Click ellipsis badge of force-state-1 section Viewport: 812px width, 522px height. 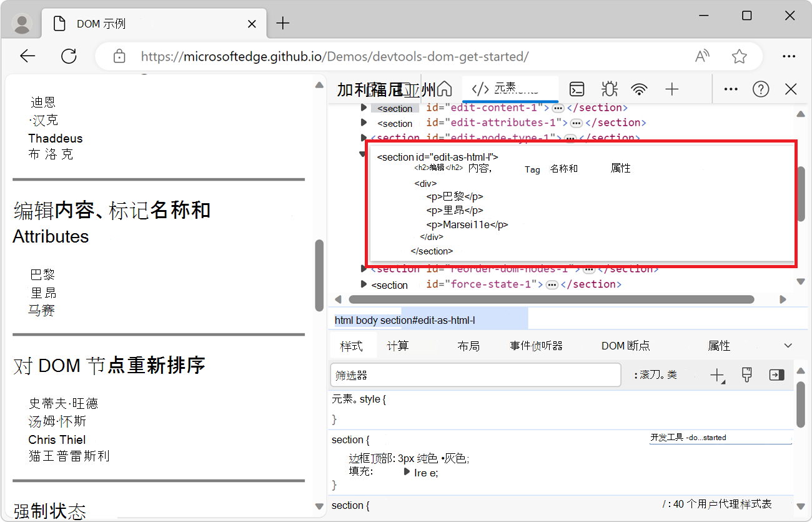(x=552, y=284)
